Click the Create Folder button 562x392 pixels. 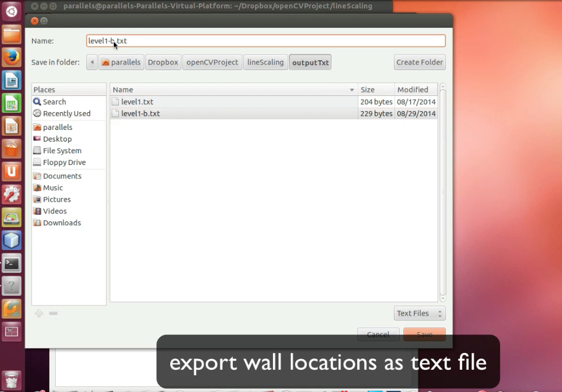click(419, 62)
